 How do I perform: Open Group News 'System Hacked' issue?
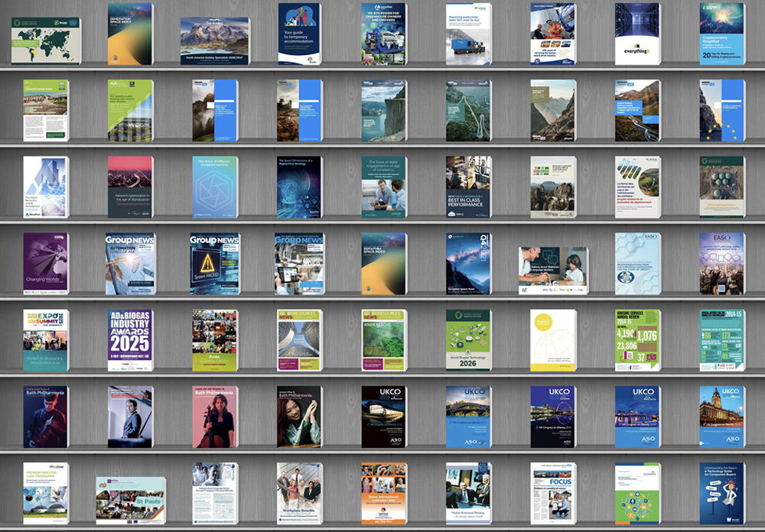(x=215, y=264)
